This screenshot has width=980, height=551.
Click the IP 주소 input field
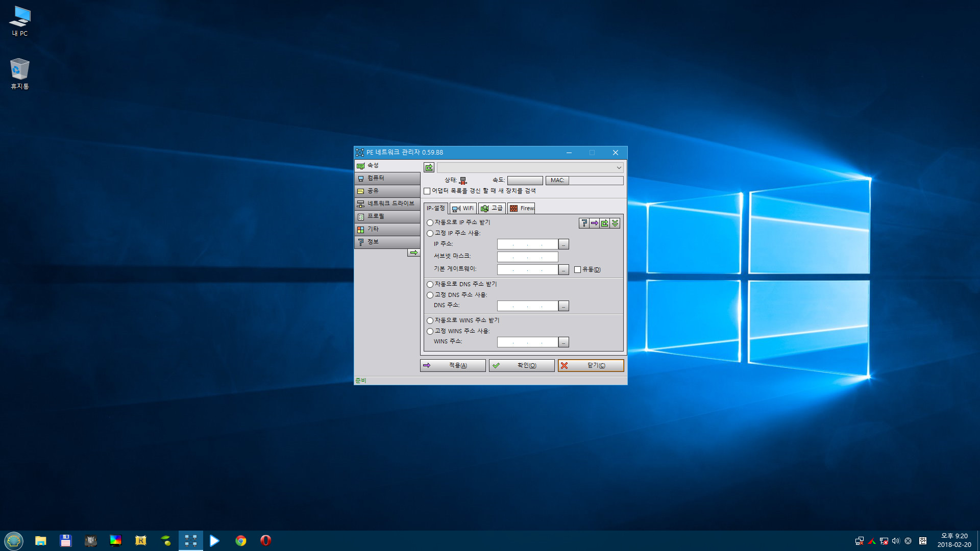tap(527, 244)
